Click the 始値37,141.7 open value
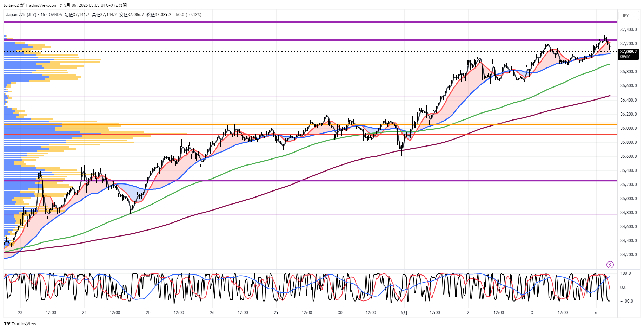The image size is (644, 330). [x=77, y=15]
